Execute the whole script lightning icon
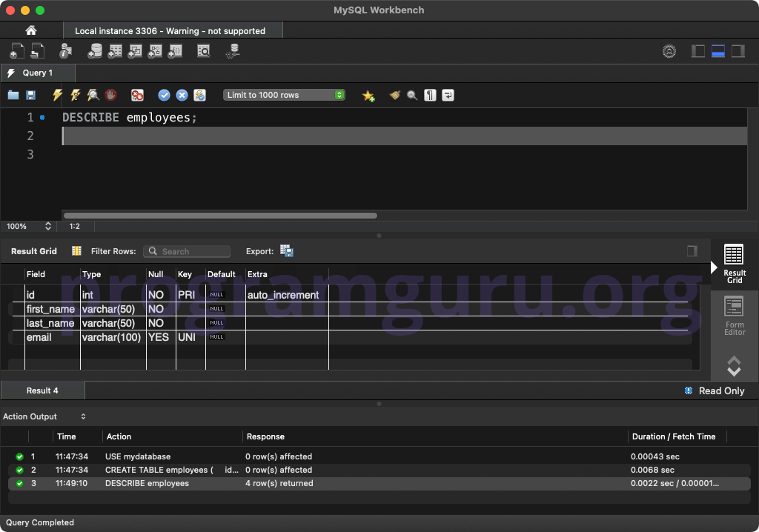Screen dimensions: 759x532 pos(57,95)
